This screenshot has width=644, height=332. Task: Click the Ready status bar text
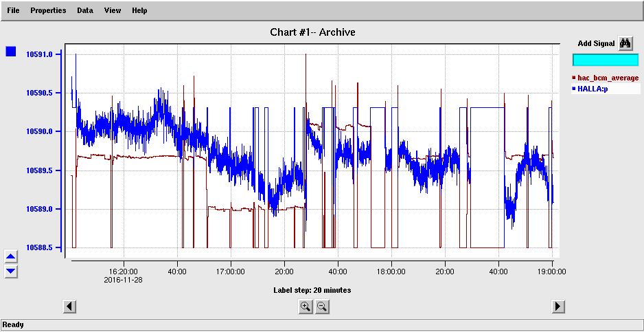14,324
